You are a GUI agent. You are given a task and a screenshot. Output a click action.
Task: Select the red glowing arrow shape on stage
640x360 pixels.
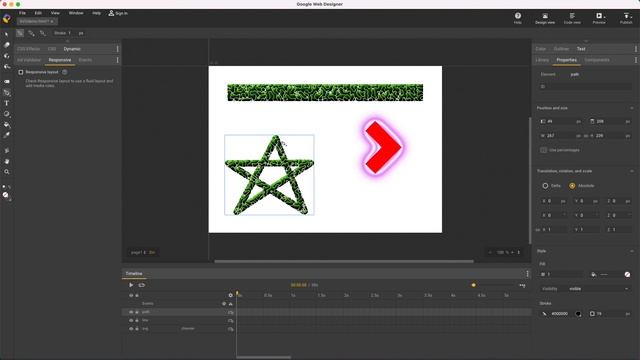(x=382, y=147)
